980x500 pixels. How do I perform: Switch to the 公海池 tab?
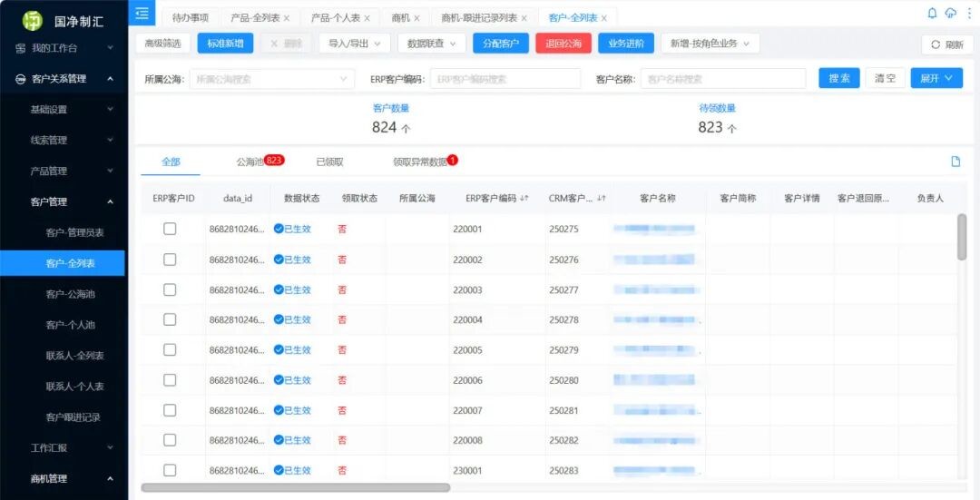click(x=250, y=162)
